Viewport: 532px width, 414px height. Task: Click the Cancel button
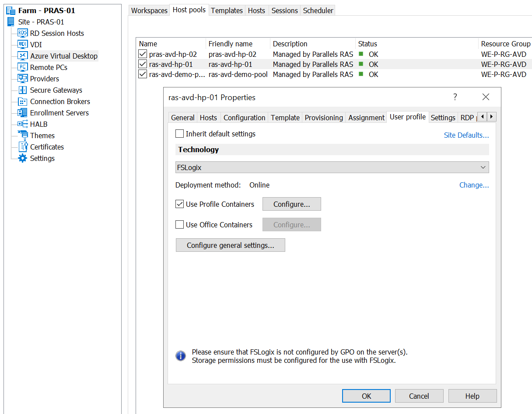click(419, 396)
